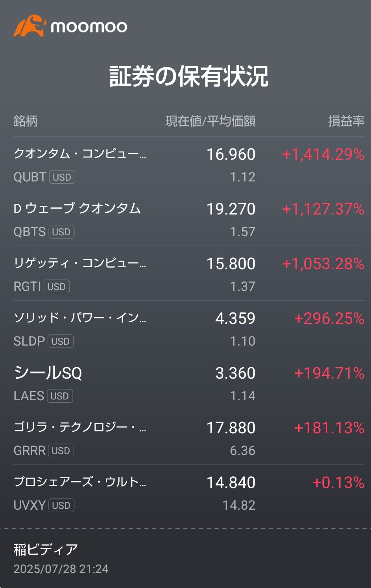This screenshot has width=371, height=588.
Task: Click the 現在値/平均価額 column header
Action: (210, 121)
